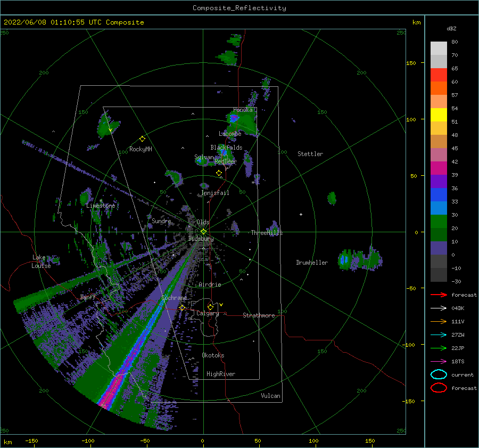Click the purple 0 dBZ color swatch
Screen dimensions: 479x448
[439, 248]
